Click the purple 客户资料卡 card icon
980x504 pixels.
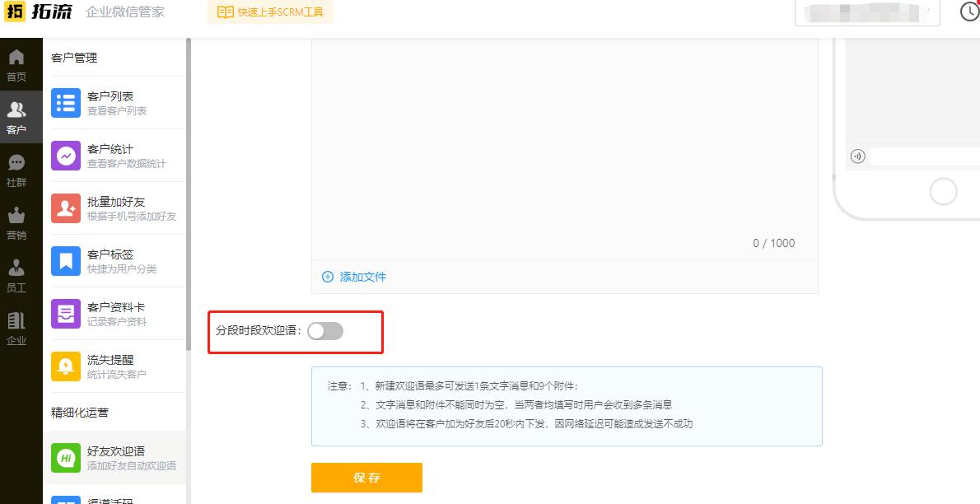pos(65,314)
